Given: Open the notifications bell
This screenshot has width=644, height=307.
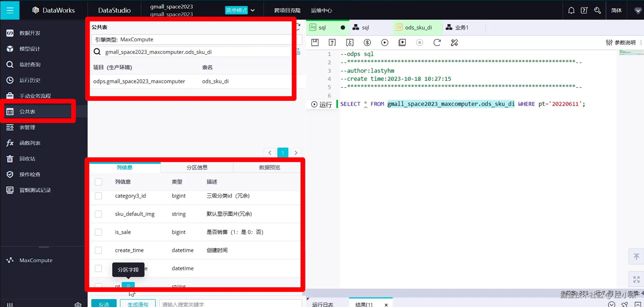Looking at the screenshot, I should pos(571,10).
